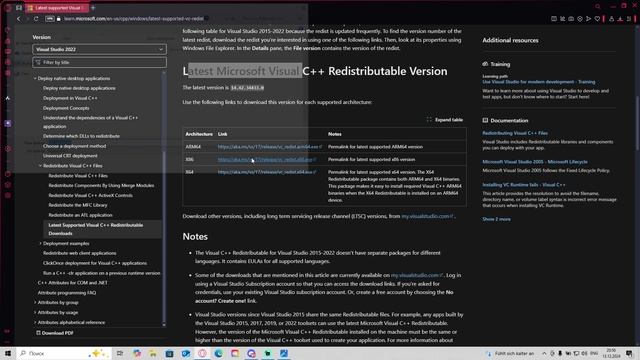640x360 pixels.
Task: Open 'Redistributing Visual C++ Files' documentation link
Action: point(515,133)
